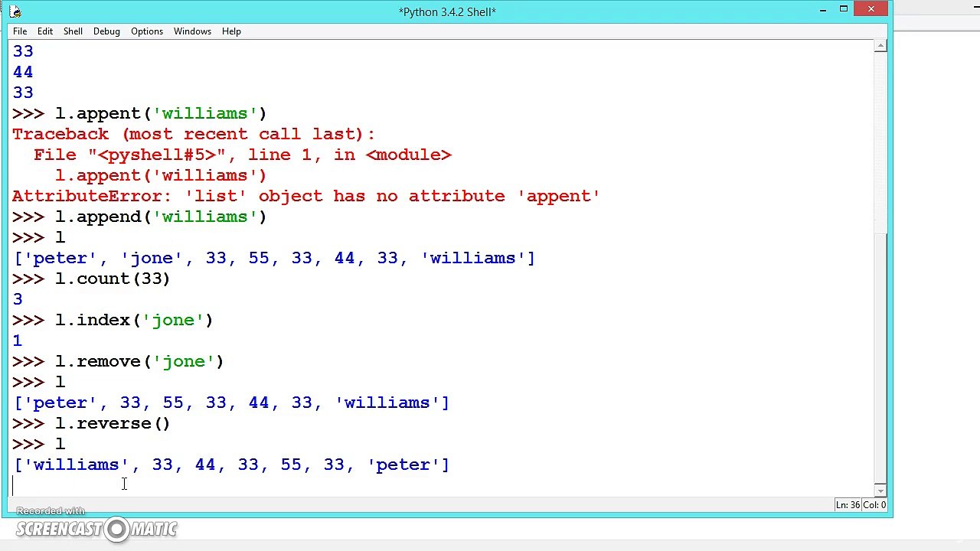Click the output value 3 under l.count
Viewport: 980px width, 551px height.
tap(18, 299)
